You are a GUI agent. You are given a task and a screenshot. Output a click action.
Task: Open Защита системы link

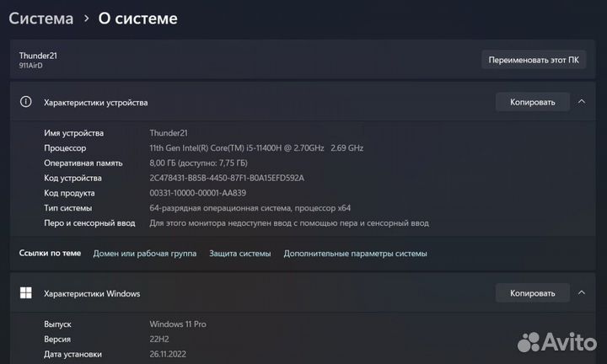click(x=240, y=254)
